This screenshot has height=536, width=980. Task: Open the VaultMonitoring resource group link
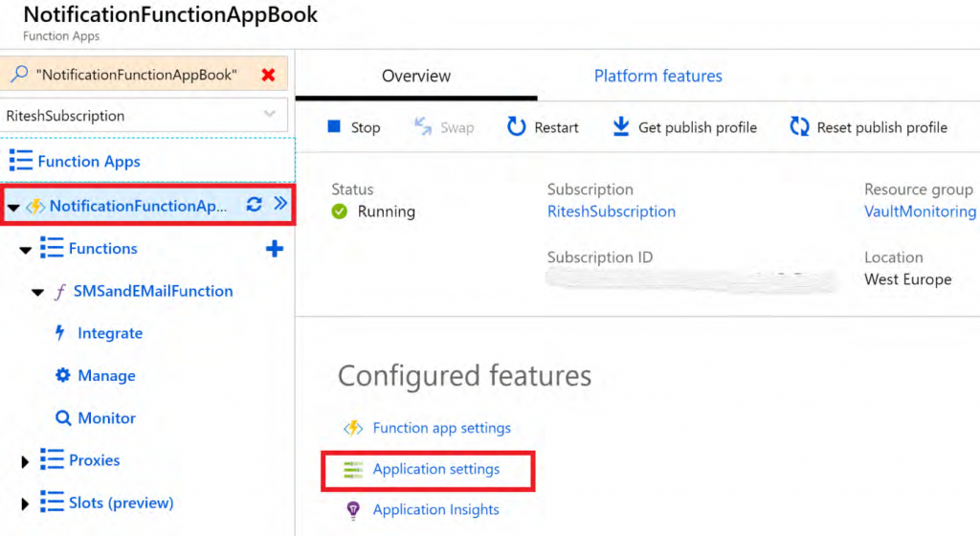(920, 212)
